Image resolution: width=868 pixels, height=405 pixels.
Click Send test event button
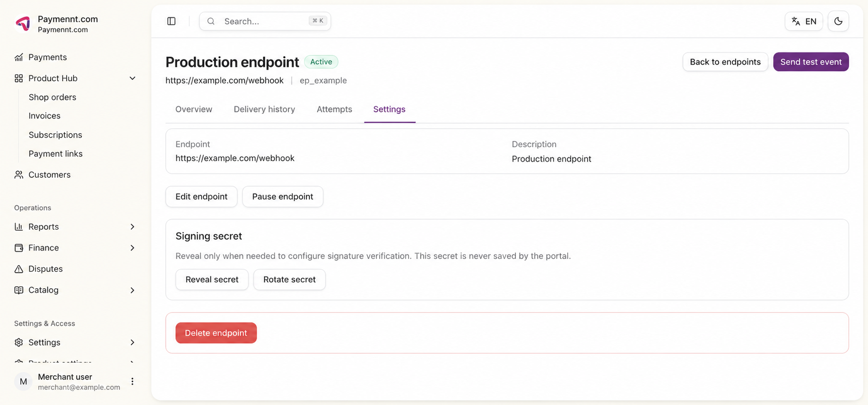[x=811, y=62]
